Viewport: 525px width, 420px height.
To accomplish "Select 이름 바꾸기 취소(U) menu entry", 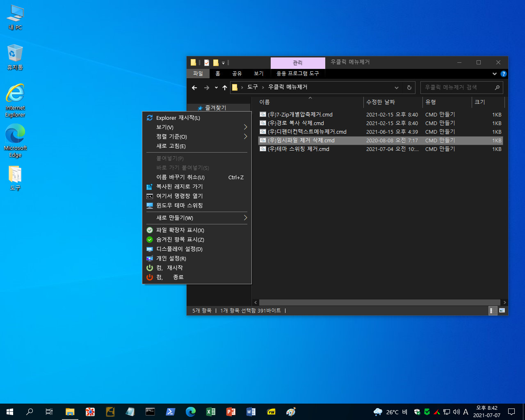I will (x=197, y=177).
